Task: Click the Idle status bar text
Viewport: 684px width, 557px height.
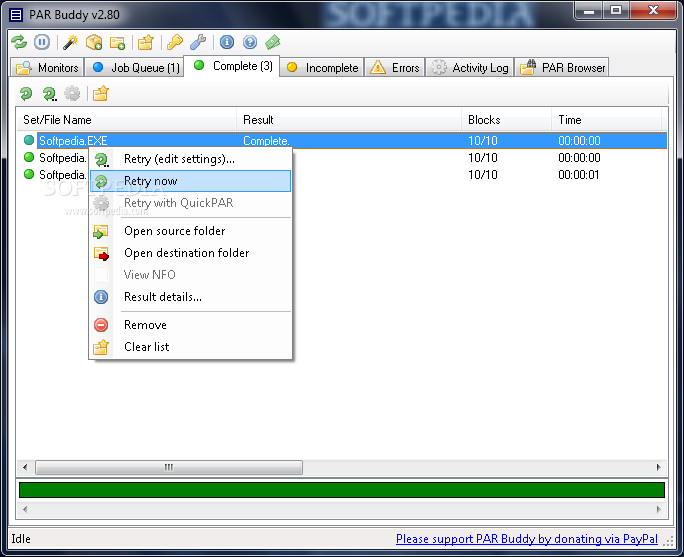Action: [21, 539]
